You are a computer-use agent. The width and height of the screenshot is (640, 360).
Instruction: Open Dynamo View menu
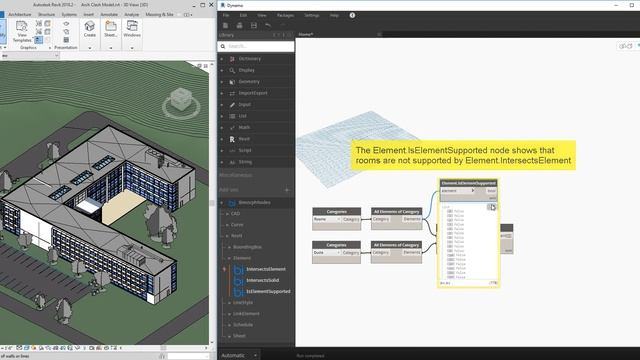coord(262,15)
